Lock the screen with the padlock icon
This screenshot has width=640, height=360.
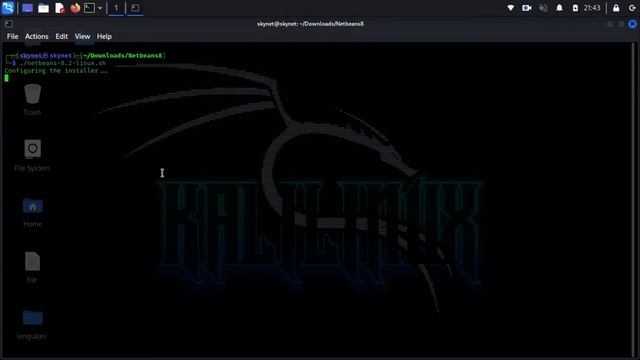coord(616,8)
